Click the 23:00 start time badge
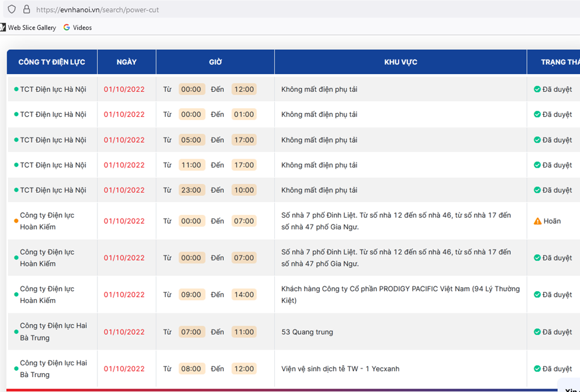580x392 pixels. point(191,190)
